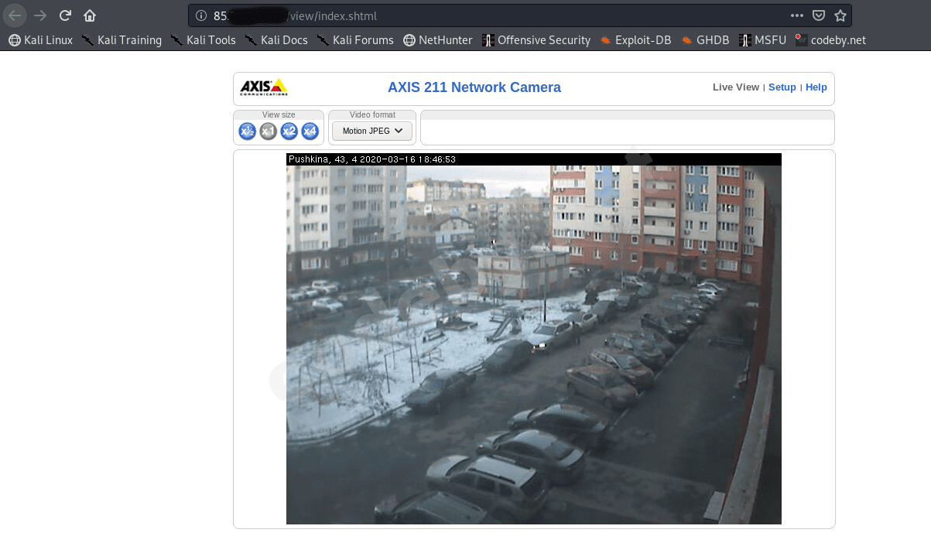Open the Video format dropdown
Viewport: 931px width, 560px height.
pyautogui.click(x=372, y=131)
